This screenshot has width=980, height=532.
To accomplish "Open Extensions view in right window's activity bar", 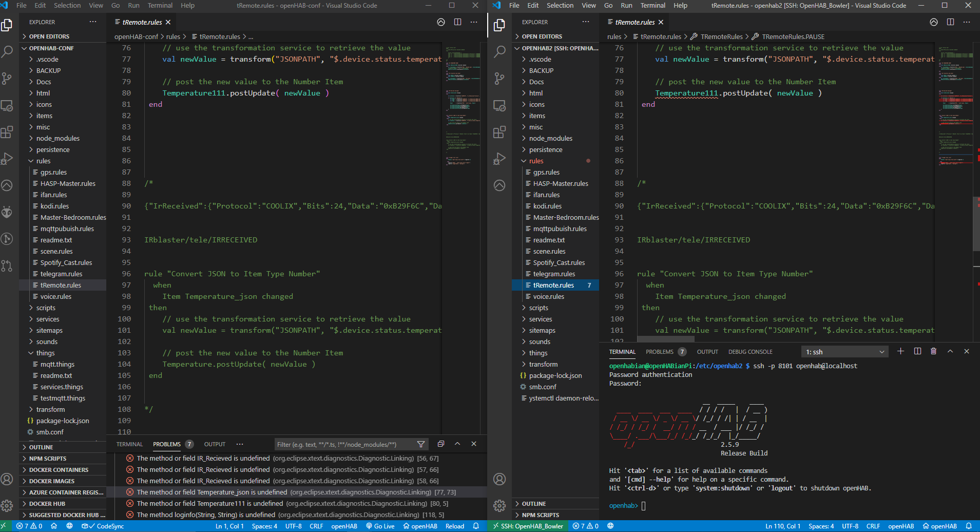I will [499, 132].
